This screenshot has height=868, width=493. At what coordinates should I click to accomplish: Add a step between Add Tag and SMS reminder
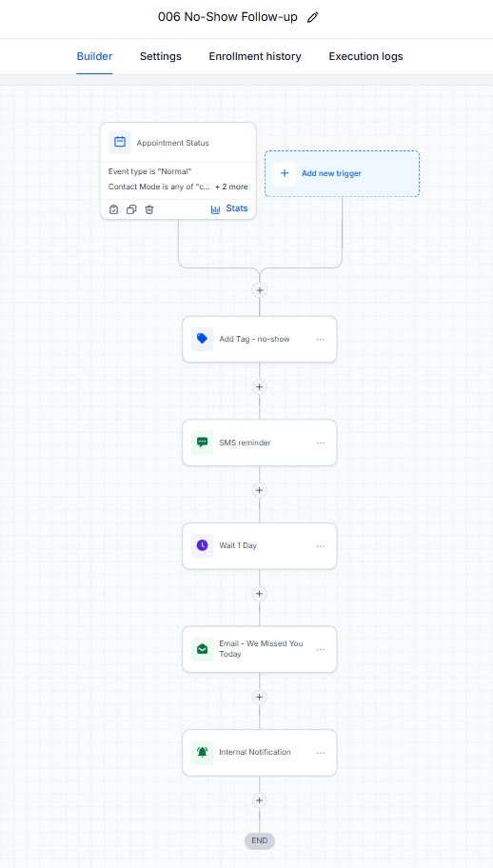[x=260, y=387]
